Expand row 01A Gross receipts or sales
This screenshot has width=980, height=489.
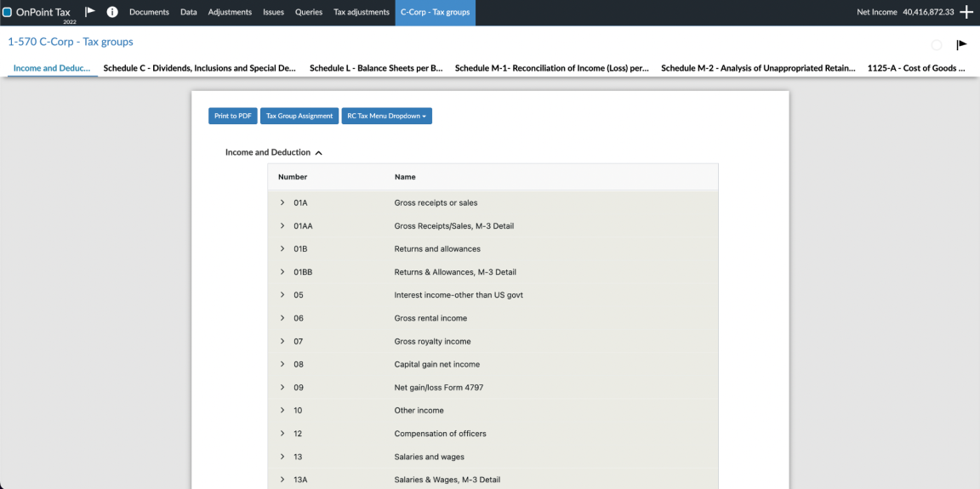pos(282,203)
